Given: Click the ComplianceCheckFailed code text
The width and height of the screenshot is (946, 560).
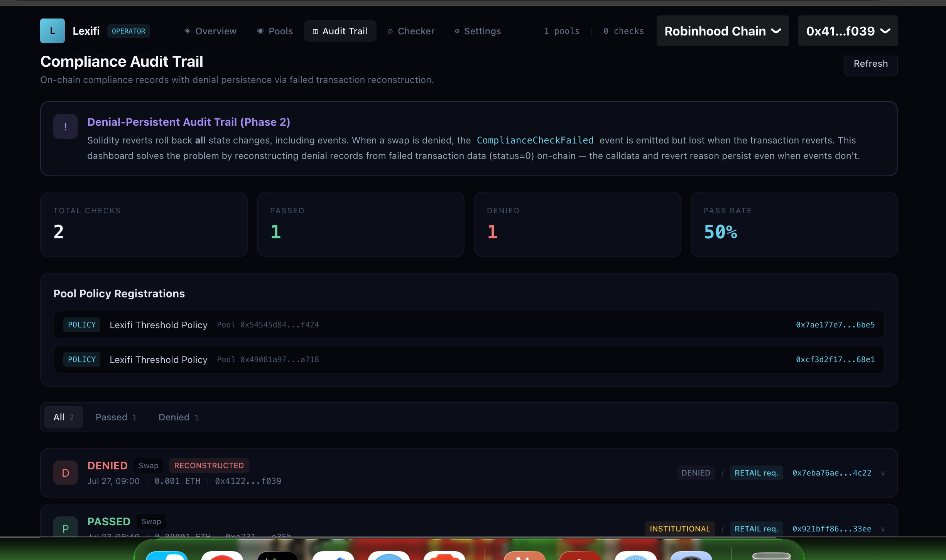Looking at the screenshot, I should 535,140.
